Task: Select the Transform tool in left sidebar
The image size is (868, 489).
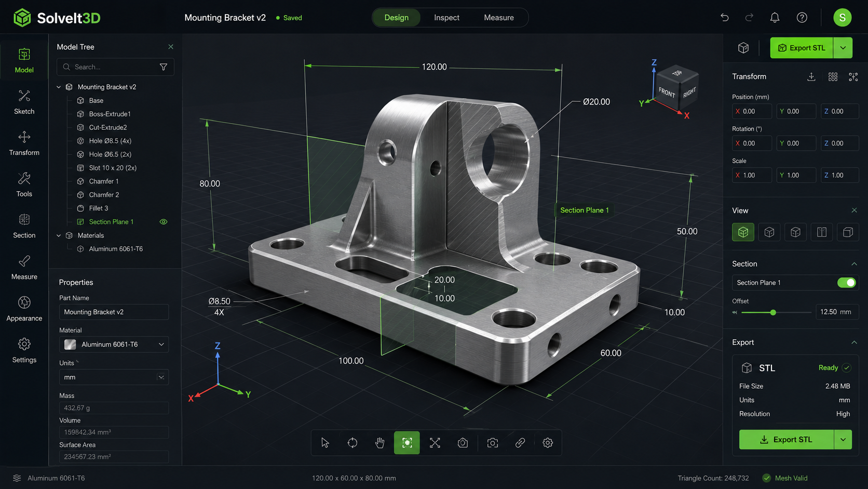Action: point(24,143)
